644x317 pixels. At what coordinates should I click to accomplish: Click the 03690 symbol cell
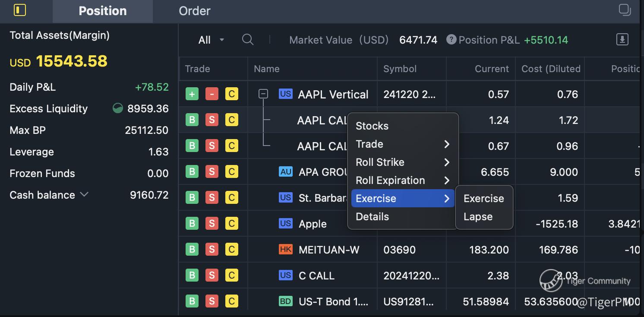pos(399,250)
